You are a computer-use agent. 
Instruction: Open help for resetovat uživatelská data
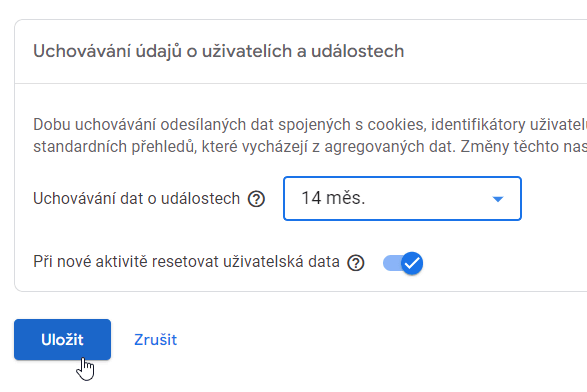pyautogui.click(x=356, y=262)
